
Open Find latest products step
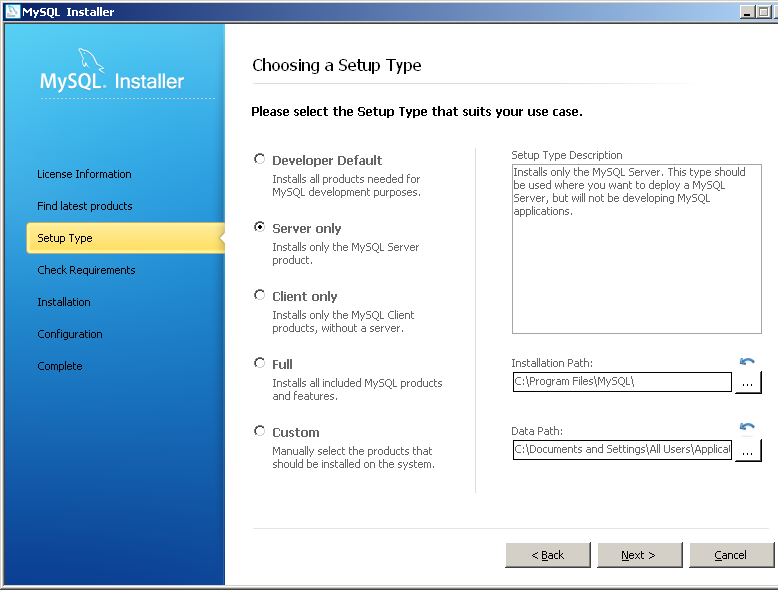tap(85, 206)
